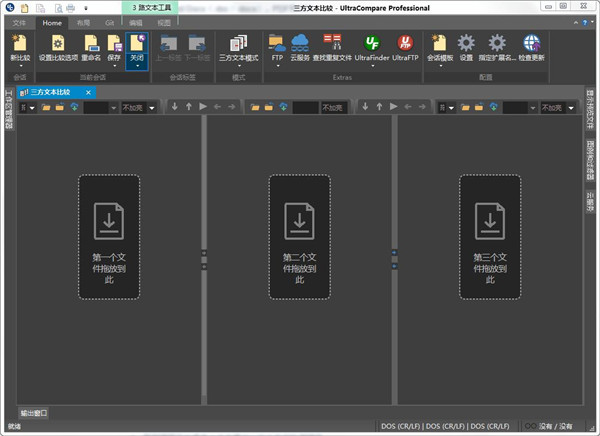
Task: Expand the 会话模板 dropdown arrow
Action: coord(441,66)
